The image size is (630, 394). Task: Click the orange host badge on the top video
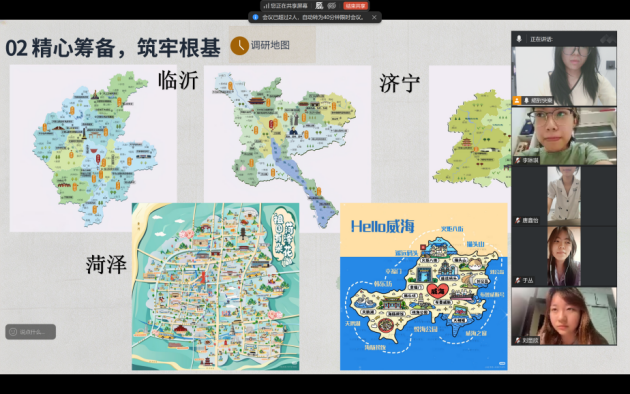tap(517, 100)
